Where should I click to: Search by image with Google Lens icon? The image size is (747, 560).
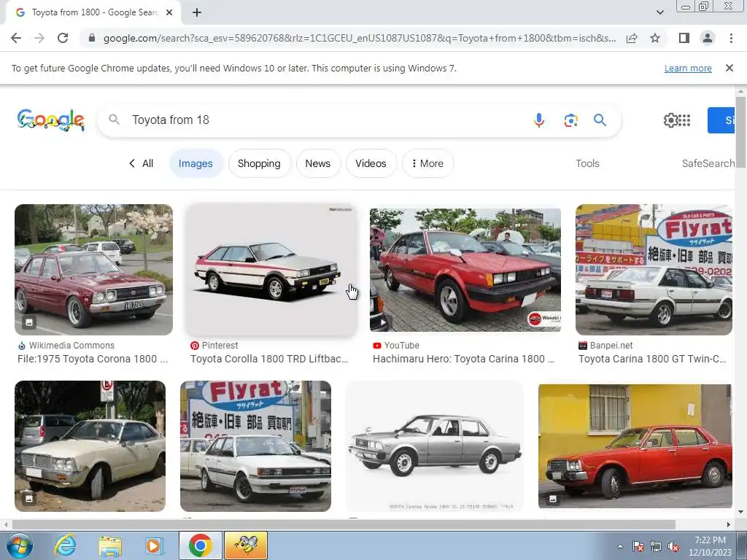pyautogui.click(x=570, y=120)
